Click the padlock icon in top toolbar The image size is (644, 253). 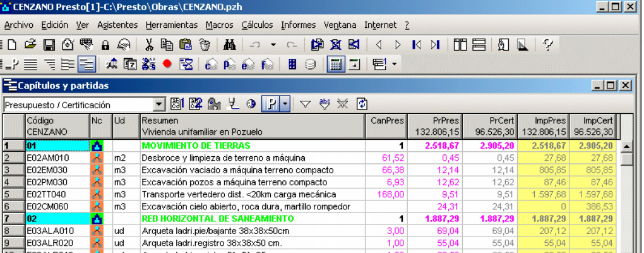(105, 44)
